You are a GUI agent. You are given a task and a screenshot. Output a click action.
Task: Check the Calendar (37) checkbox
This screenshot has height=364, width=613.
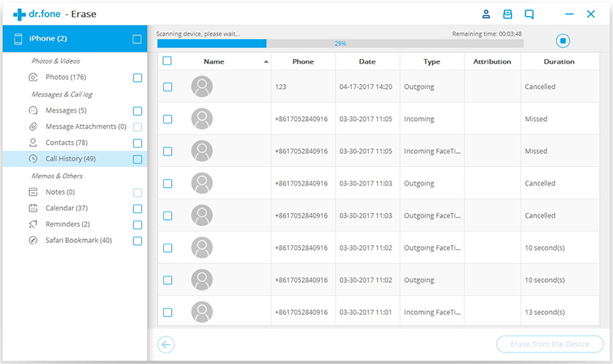coord(137,208)
